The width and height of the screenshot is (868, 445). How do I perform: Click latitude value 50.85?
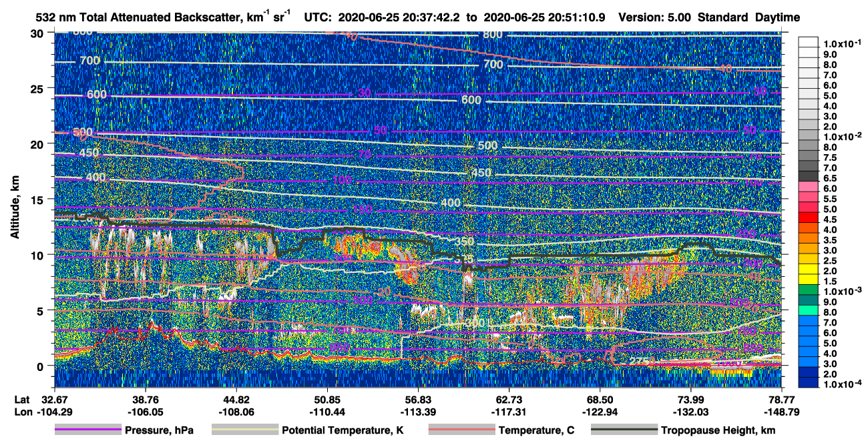[327, 400]
